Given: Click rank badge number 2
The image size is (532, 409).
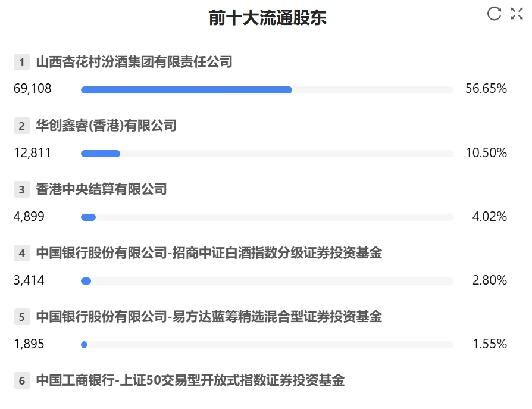Looking at the screenshot, I should pos(22,126).
